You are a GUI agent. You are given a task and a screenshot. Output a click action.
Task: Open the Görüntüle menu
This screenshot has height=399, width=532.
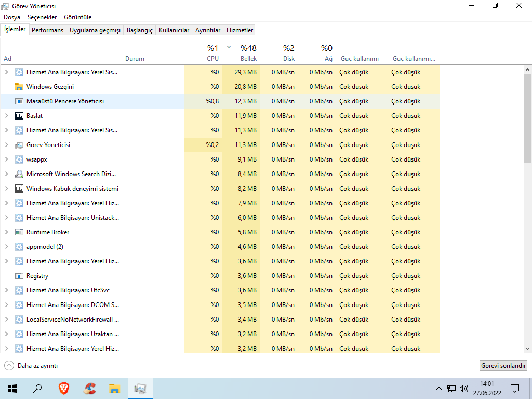click(78, 17)
